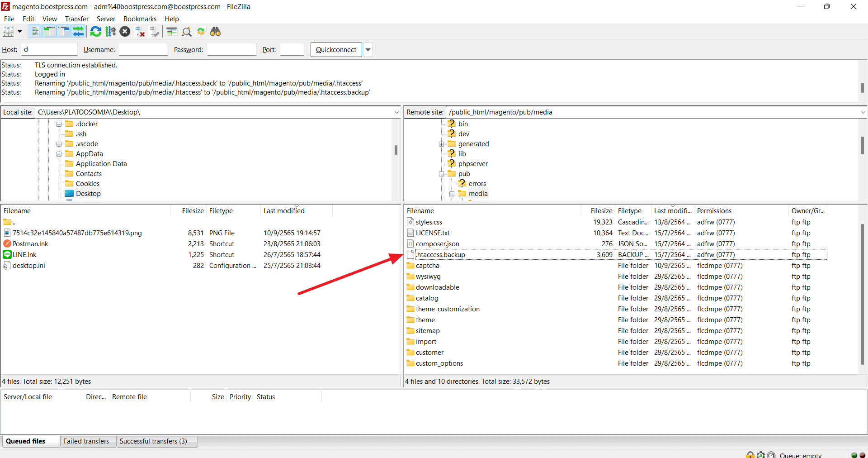Image resolution: width=868 pixels, height=458 pixels.
Task: Toggle local directory tree display
Action: pos(49,32)
